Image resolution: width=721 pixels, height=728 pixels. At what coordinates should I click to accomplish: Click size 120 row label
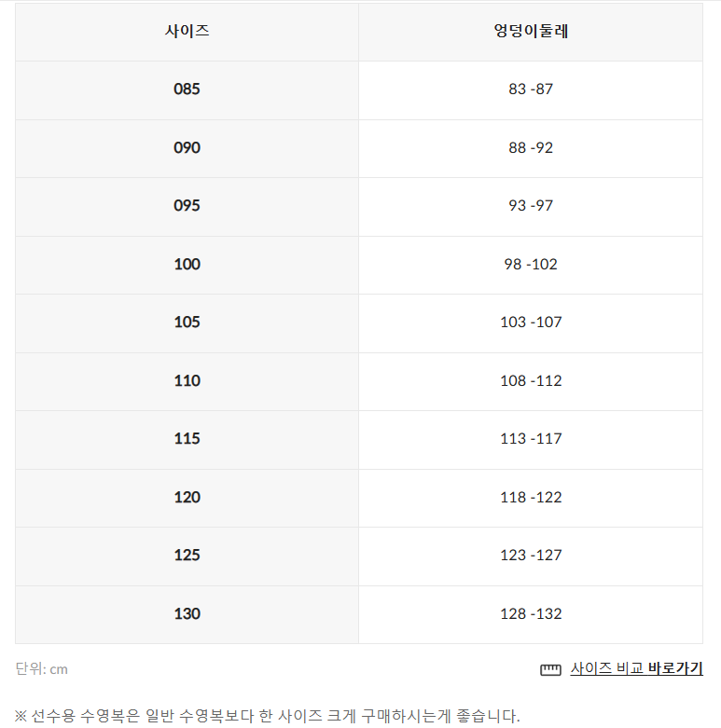point(187,498)
